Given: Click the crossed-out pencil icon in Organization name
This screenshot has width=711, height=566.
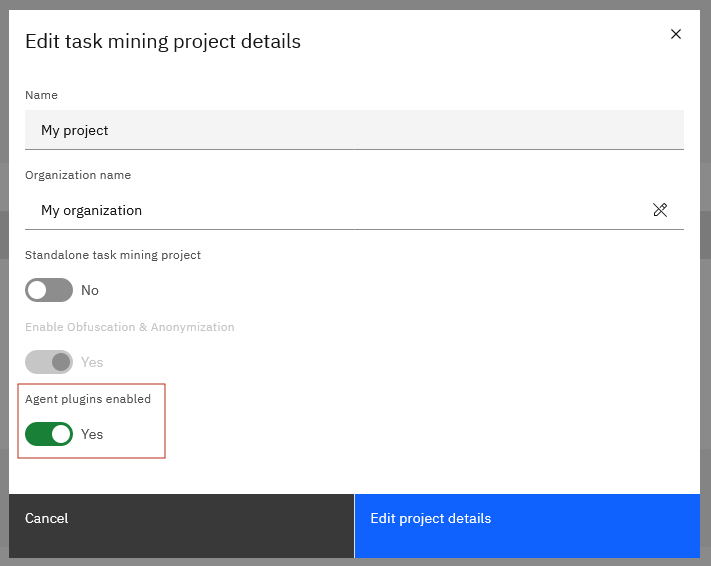Looking at the screenshot, I should (x=660, y=210).
